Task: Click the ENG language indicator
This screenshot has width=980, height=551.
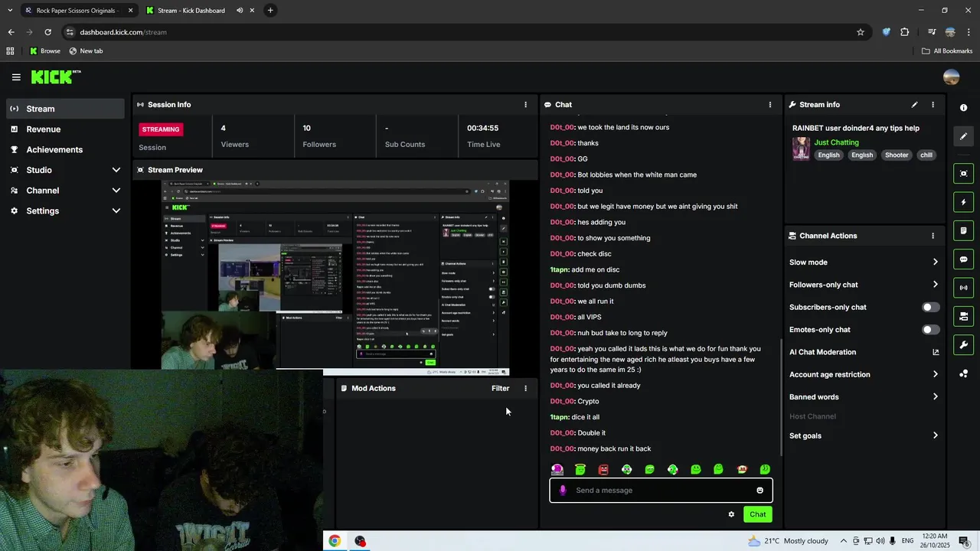Action: pyautogui.click(x=910, y=541)
